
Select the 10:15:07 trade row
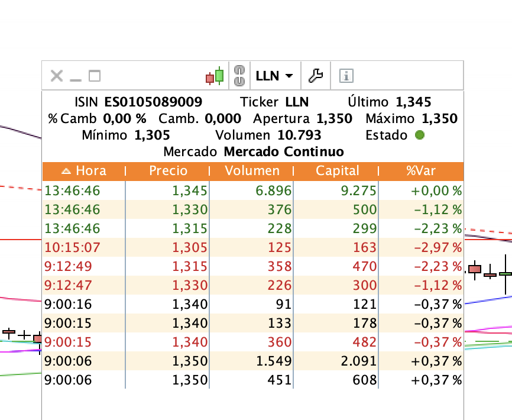(252, 247)
